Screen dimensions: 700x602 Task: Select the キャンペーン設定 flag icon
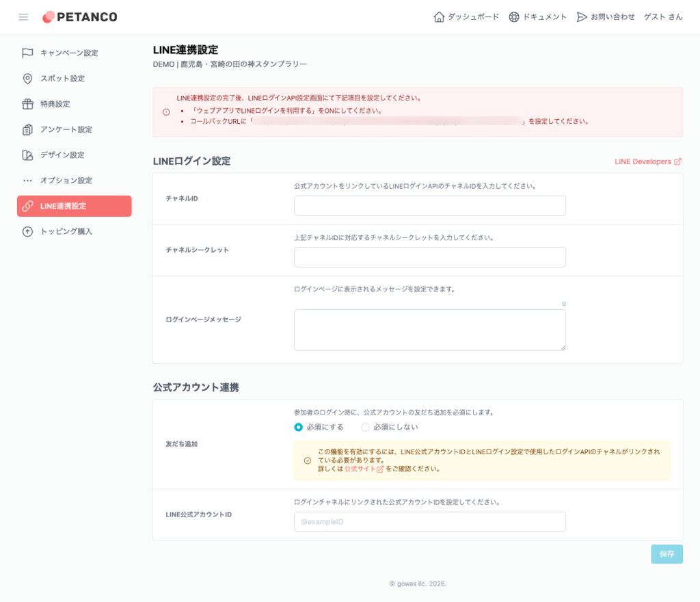(x=27, y=52)
